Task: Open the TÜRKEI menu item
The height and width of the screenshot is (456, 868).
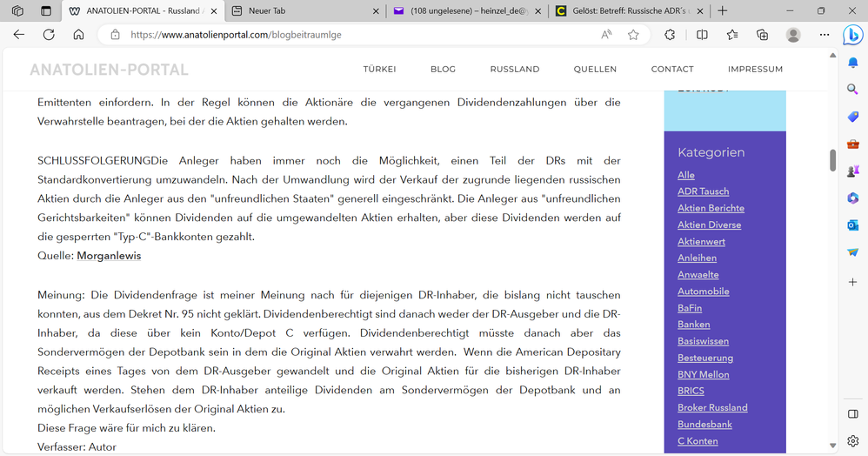Action: click(380, 70)
